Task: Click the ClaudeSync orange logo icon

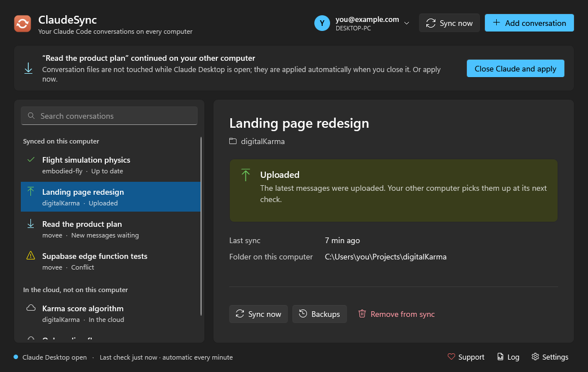Action: pos(23,24)
